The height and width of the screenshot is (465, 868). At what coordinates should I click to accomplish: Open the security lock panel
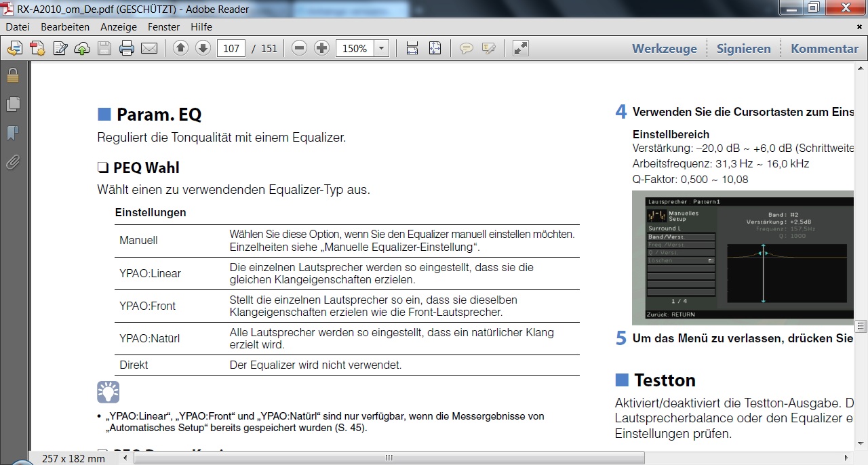[13, 75]
